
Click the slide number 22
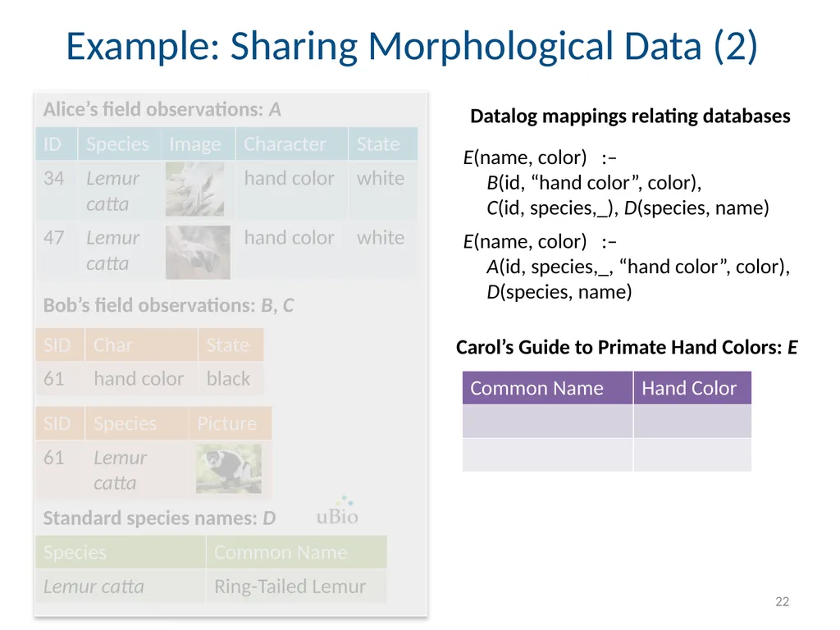[x=782, y=601]
